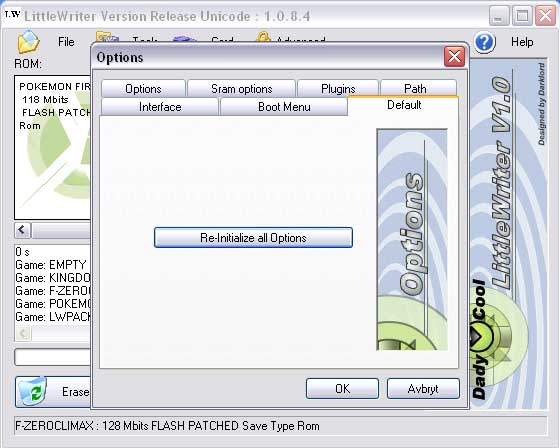
Task: Select the Interface tab
Action: tap(160, 107)
